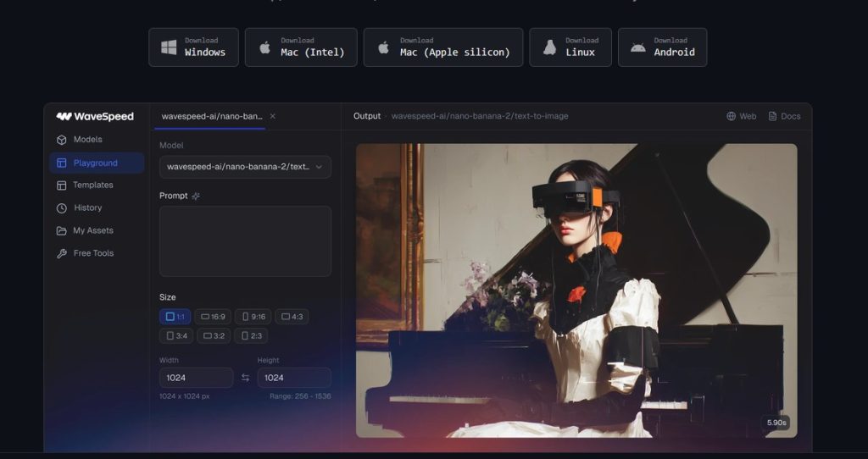Download the Mac (Apple silicon) version

[x=442, y=47]
